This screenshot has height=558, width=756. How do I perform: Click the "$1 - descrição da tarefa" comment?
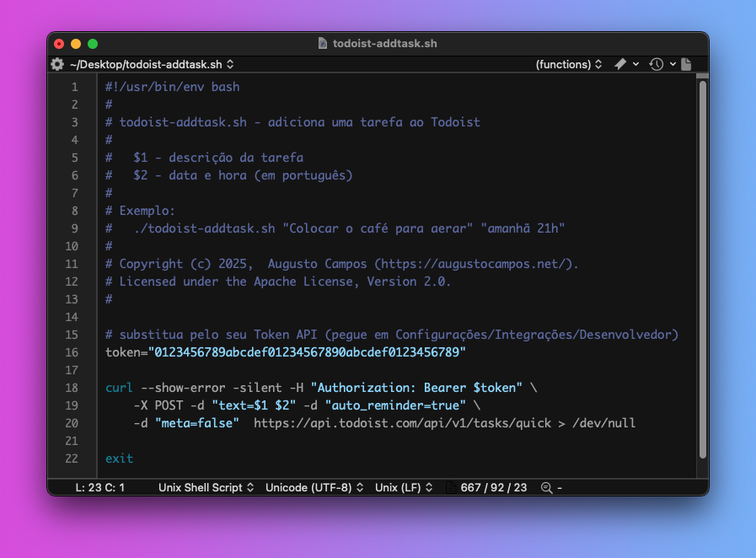coord(218,158)
